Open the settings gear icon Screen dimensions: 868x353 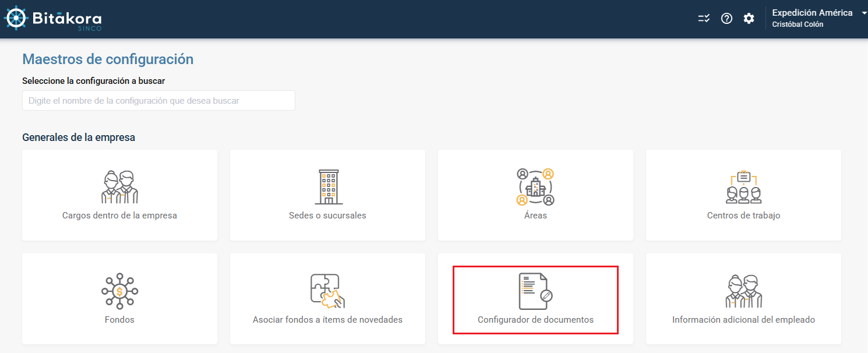coord(749,19)
